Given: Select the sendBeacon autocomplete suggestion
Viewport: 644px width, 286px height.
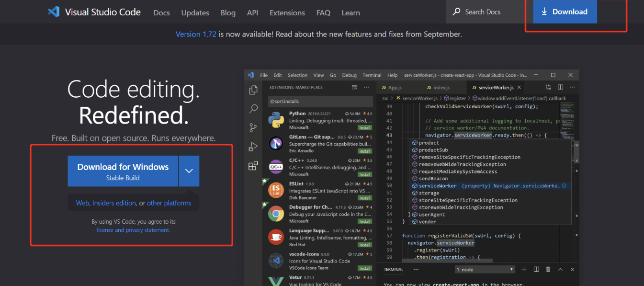Looking at the screenshot, I should click(491, 178).
